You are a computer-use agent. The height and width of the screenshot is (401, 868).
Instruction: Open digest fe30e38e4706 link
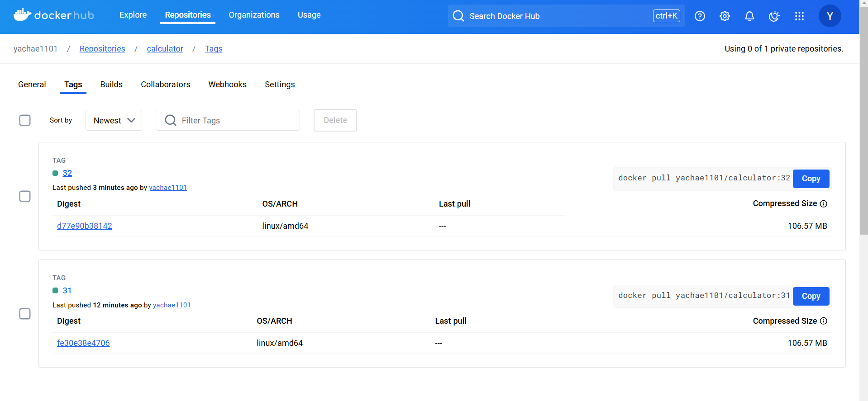pos(83,343)
